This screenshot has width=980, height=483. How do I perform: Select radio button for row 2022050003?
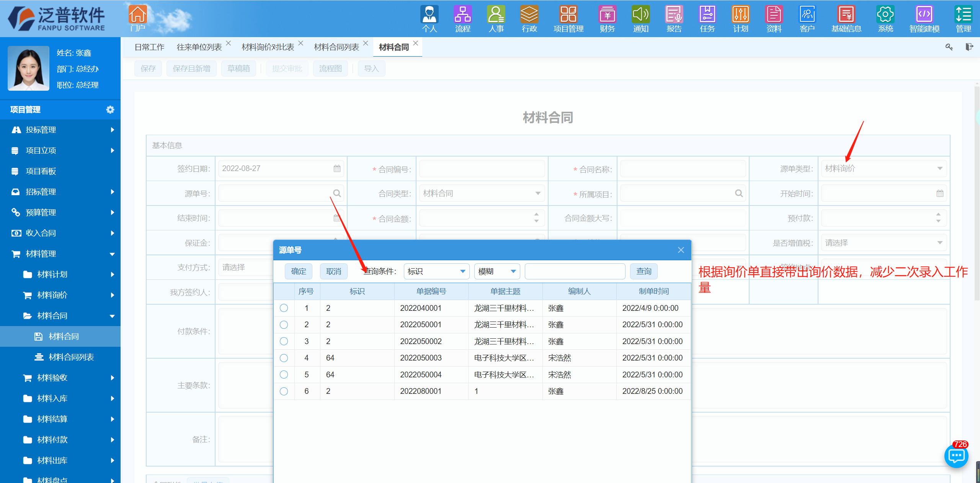point(284,358)
